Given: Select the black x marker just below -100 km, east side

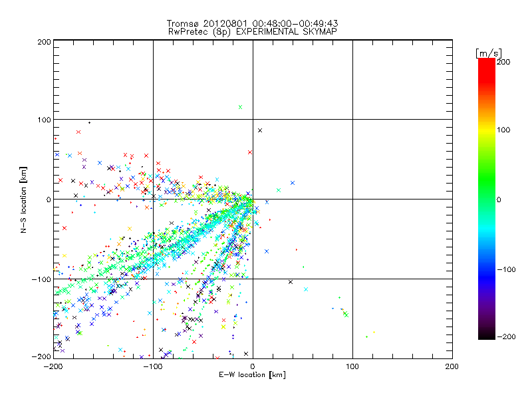Looking at the screenshot, I should click(291, 282).
